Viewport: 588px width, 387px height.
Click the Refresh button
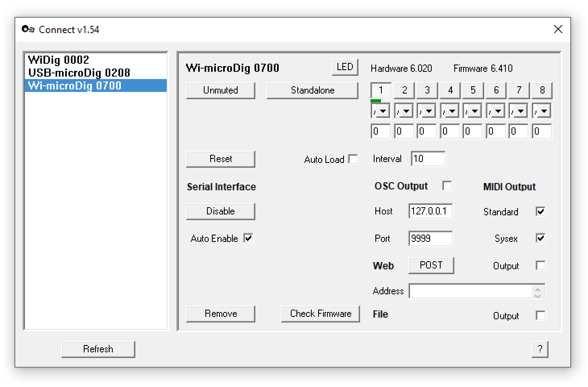[x=98, y=349]
